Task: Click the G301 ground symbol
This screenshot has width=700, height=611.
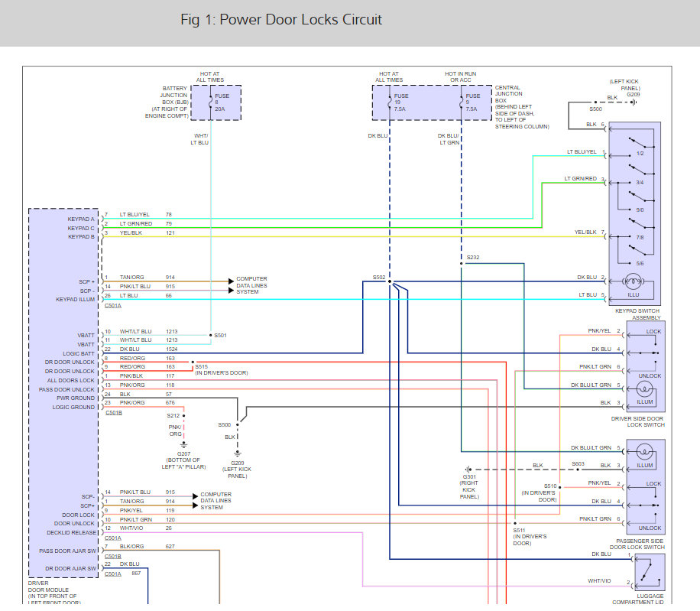Action: (x=468, y=470)
